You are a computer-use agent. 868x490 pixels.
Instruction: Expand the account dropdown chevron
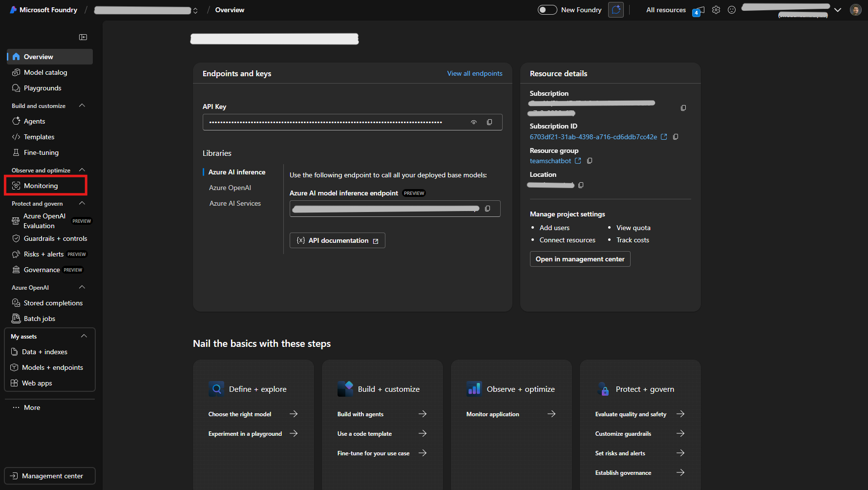[x=838, y=10]
